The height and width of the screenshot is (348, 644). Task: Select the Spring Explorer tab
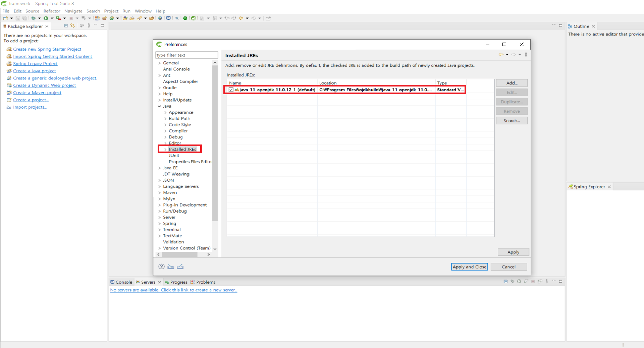[589, 187]
